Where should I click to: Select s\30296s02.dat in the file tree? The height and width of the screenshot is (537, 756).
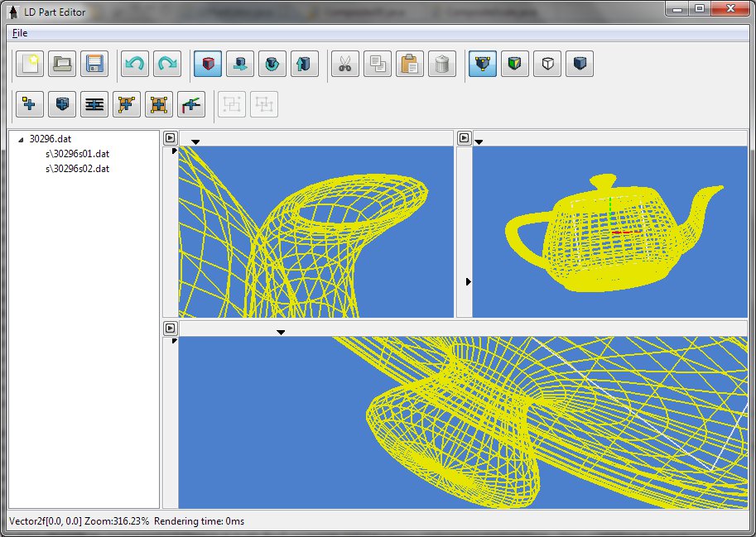[77, 169]
